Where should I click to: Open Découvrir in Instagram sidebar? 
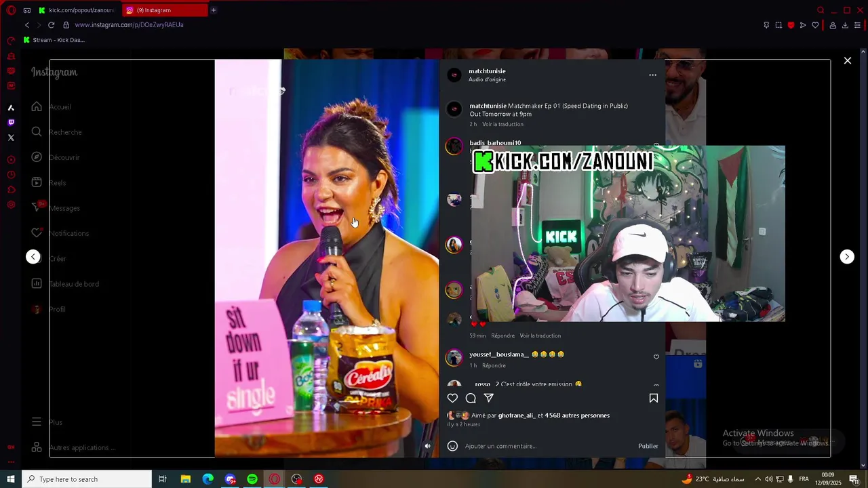point(56,157)
